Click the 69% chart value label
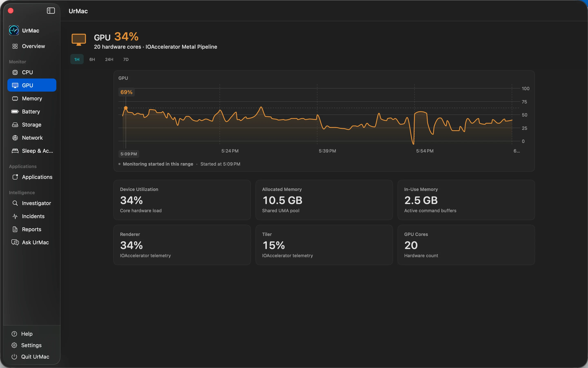The width and height of the screenshot is (588, 368). [126, 92]
